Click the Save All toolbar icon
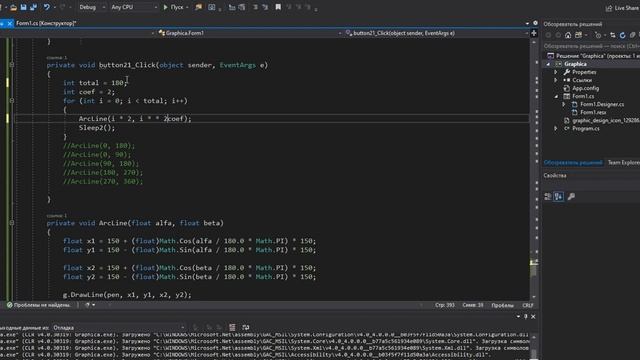This screenshot has height=360, width=640. (x=33, y=7)
